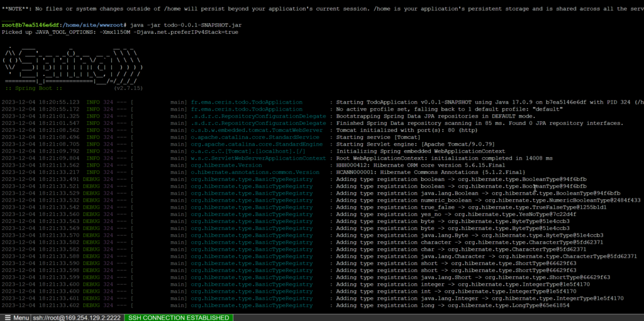Click the 'int ->' type registration message
Image resolution: width=644 pixels, height=321 pixels.
[x=456, y=291]
